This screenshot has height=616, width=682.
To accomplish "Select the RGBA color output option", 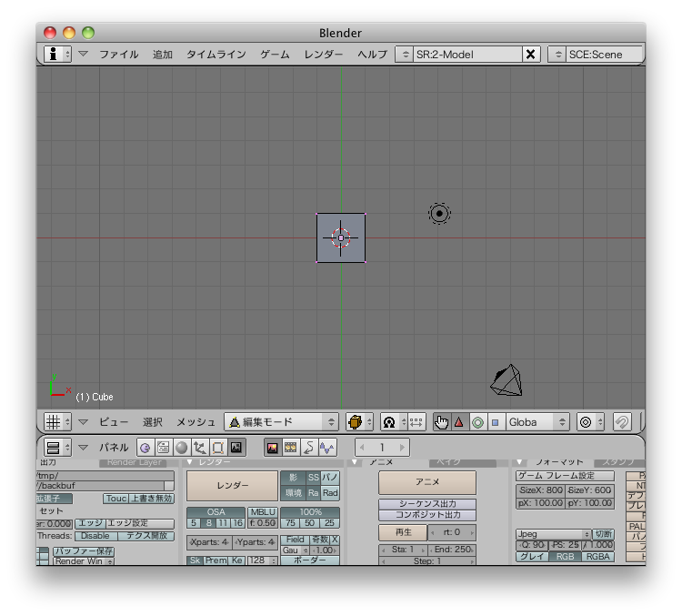I will point(597,556).
